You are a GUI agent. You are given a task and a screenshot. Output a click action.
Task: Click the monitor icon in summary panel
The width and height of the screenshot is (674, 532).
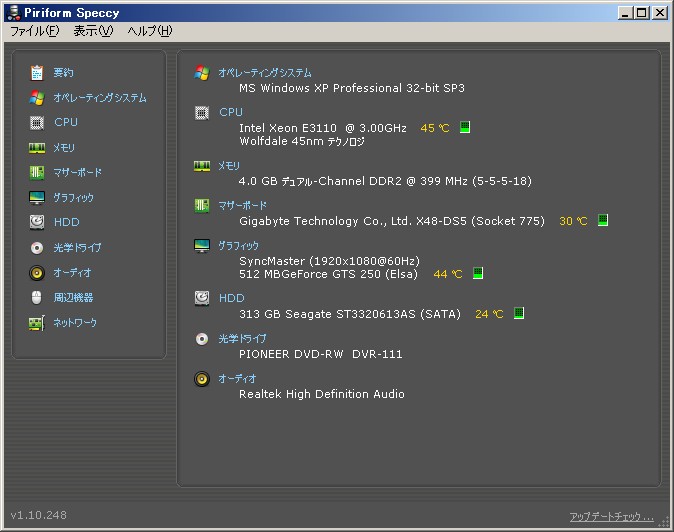(x=202, y=246)
